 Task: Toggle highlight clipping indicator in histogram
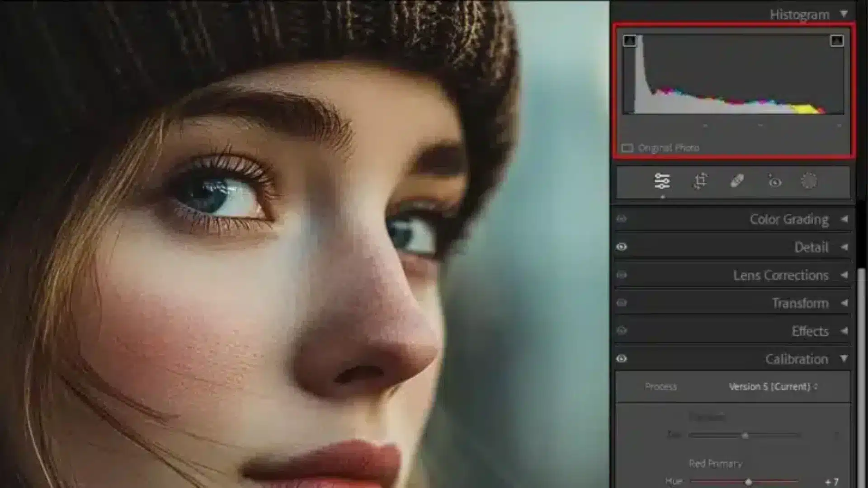(837, 41)
